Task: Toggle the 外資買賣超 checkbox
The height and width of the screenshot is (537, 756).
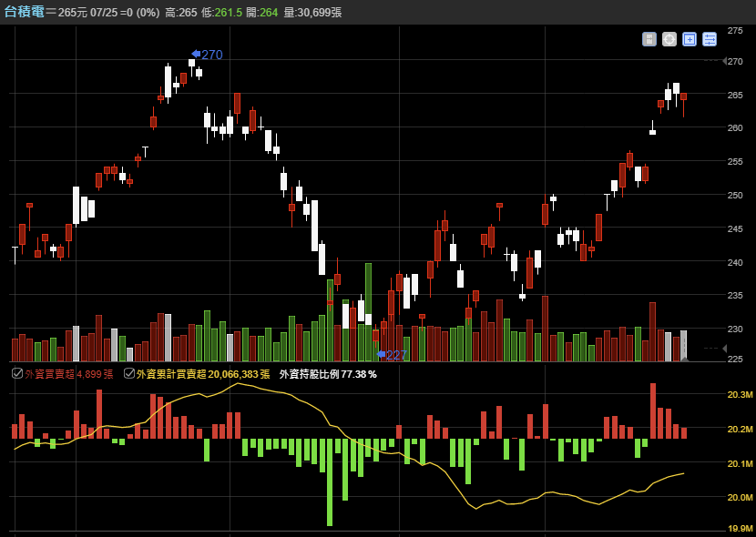Action: (17, 373)
